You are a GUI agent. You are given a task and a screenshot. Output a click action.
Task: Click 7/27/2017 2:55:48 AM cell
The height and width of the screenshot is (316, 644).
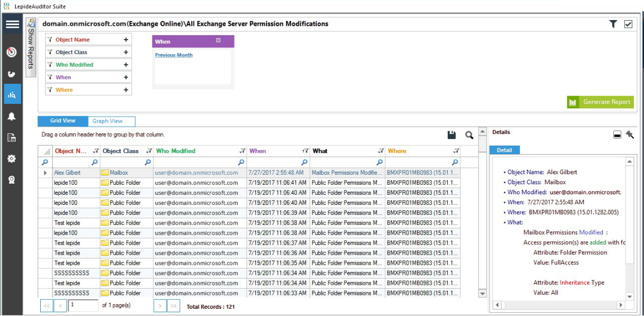point(278,173)
